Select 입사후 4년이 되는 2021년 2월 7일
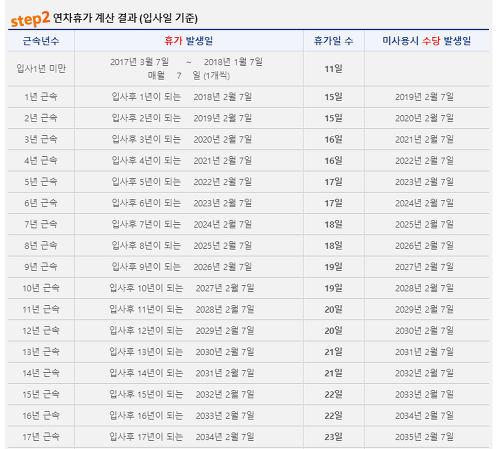Viewport: 500px width, 449px height. (182, 161)
